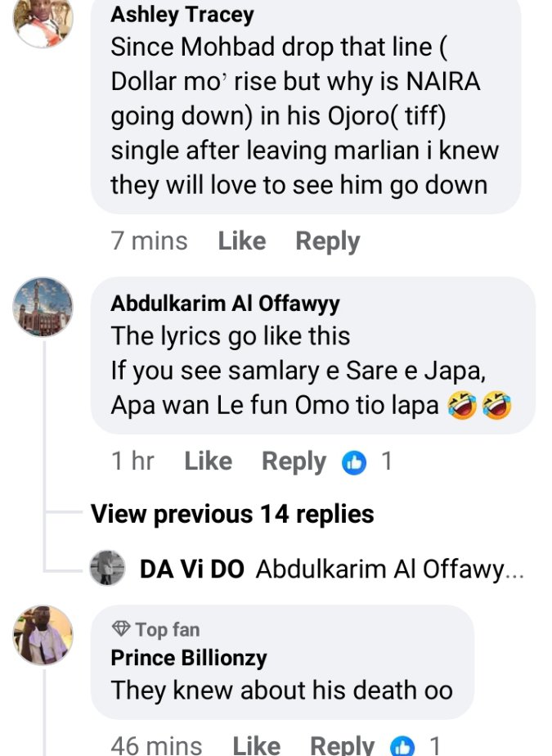
Task: Open Ashley Tracey's profile name link
Action: (182, 14)
